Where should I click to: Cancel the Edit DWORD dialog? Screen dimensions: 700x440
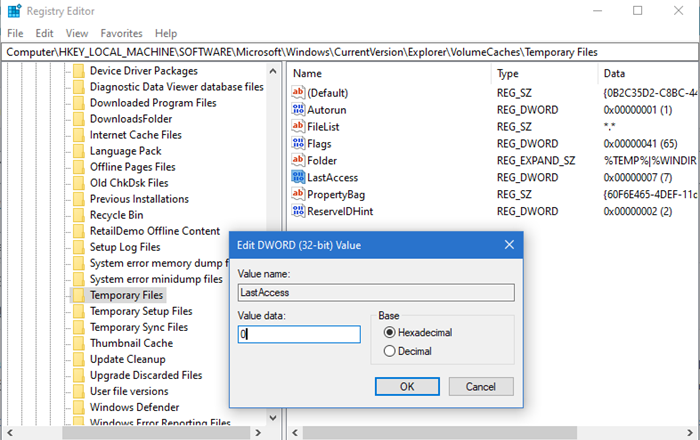tap(481, 386)
